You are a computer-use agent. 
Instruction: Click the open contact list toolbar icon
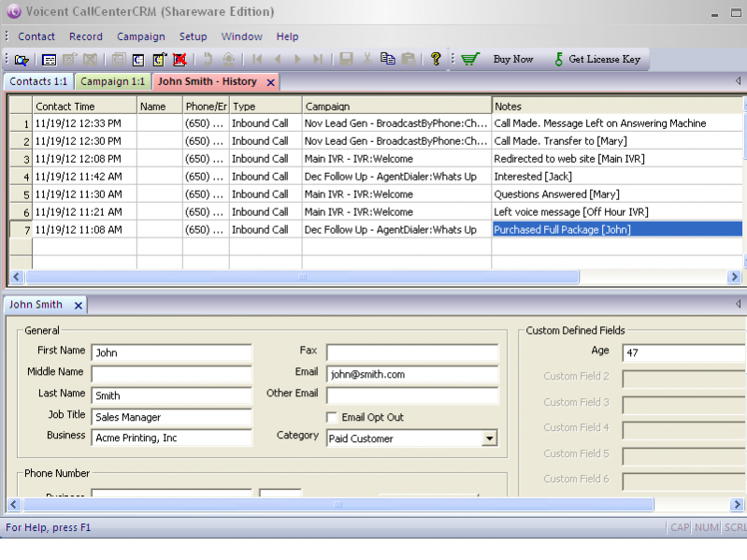pos(22,60)
